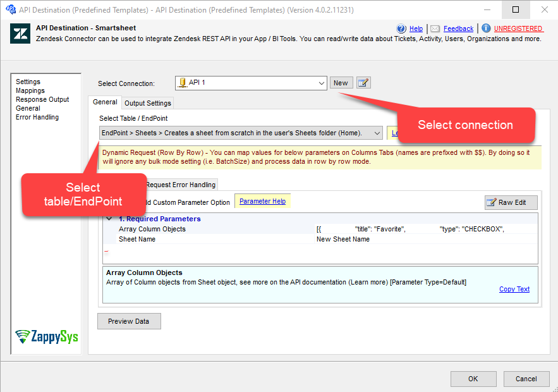
Task: Click the ZappySys logo at bottom left
Action: pos(47,336)
